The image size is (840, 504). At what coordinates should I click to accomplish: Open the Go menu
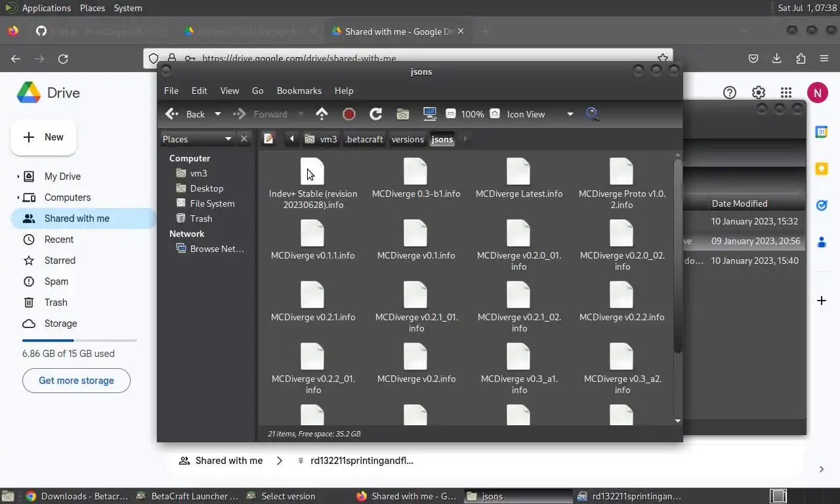[258, 91]
